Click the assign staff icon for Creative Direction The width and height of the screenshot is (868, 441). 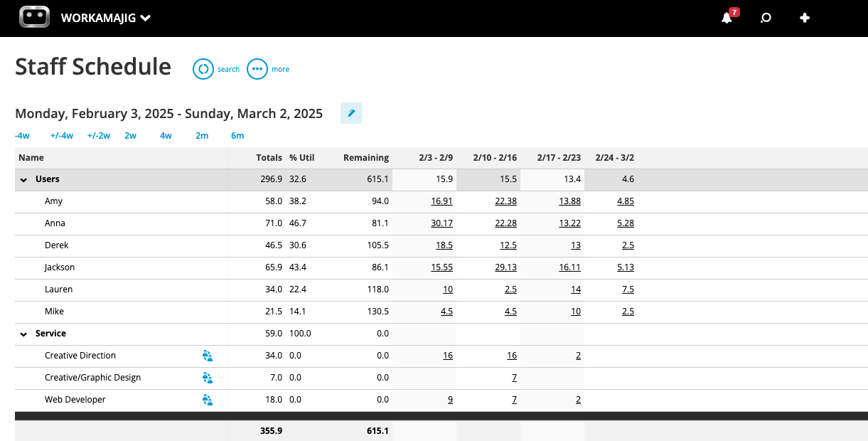[208, 356]
